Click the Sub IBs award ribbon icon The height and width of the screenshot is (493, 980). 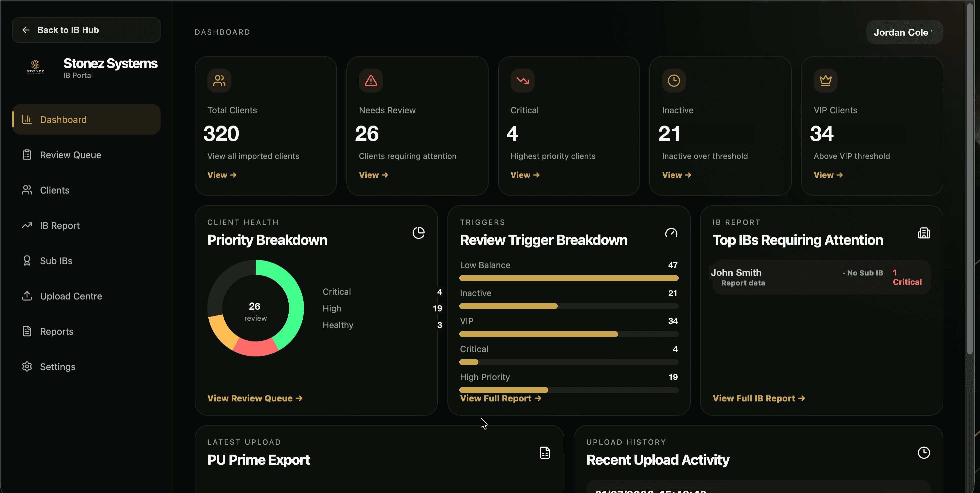click(27, 261)
